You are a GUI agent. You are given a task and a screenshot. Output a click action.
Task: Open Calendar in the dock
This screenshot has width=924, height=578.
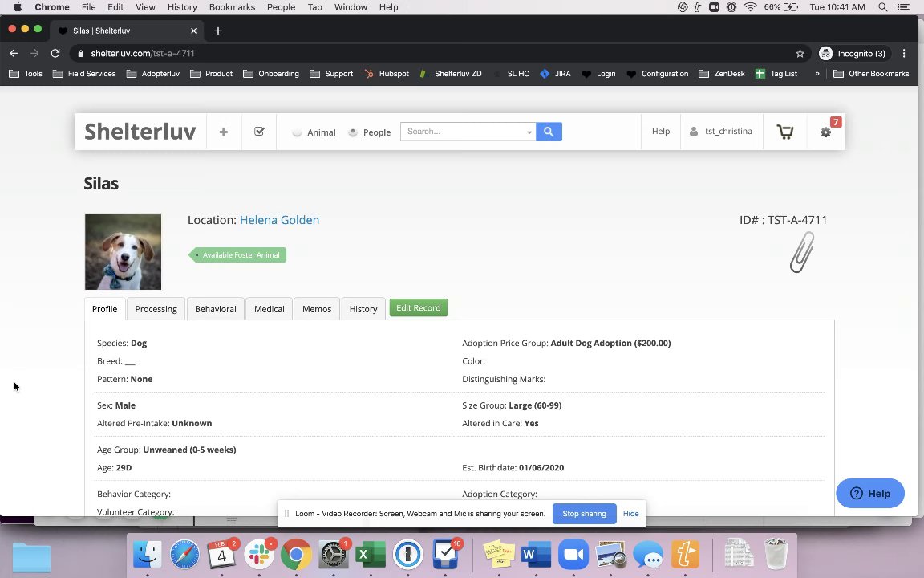click(221, 555)
